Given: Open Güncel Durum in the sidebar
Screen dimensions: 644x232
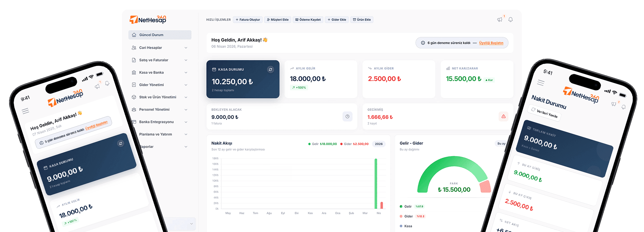Looking at the screenshot, I should pyautogui.click(x=160, y=35).
